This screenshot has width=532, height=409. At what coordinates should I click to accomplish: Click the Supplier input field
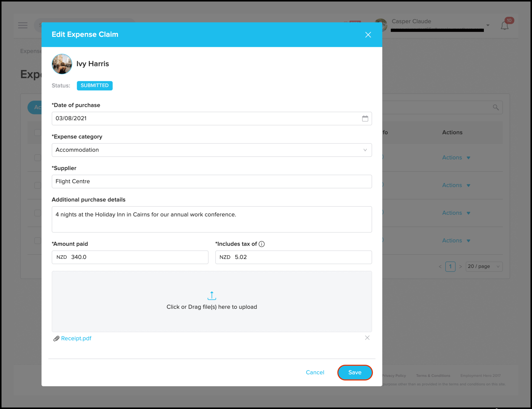pyautogui.click(x=211, y=181)
